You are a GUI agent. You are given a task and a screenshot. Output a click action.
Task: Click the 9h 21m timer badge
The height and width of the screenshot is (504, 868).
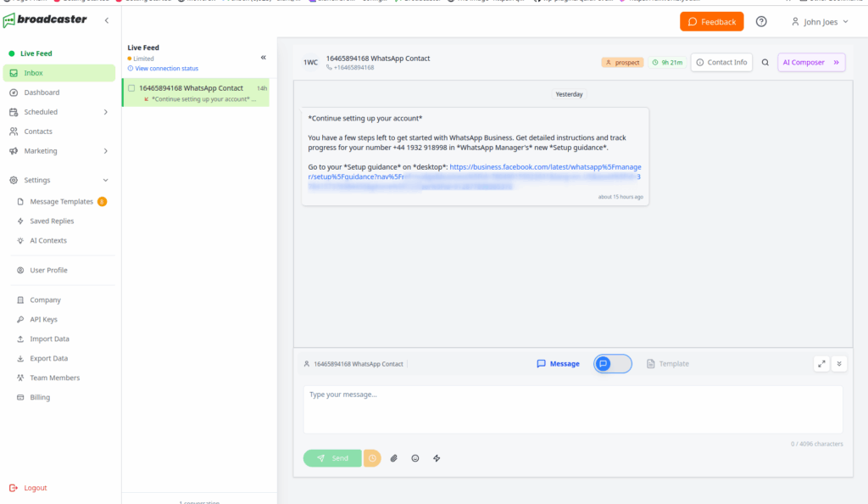click(x=667, y=63)
